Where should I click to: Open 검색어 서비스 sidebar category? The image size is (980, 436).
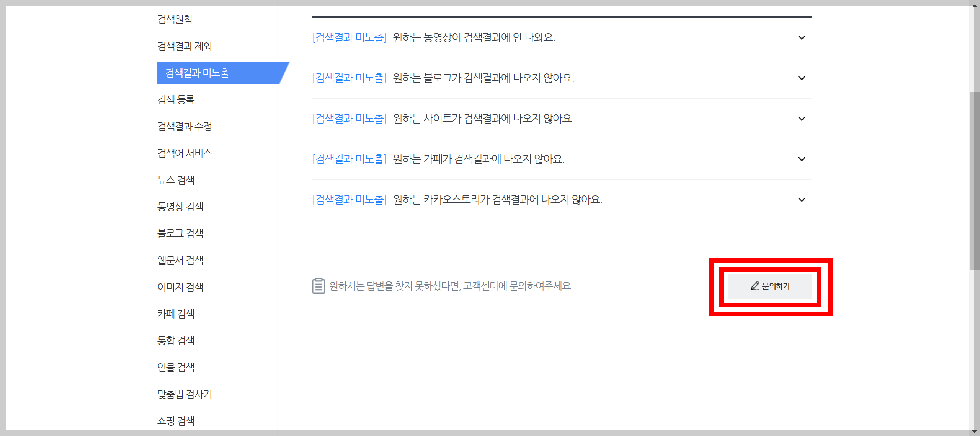click(x=185, y=153)
